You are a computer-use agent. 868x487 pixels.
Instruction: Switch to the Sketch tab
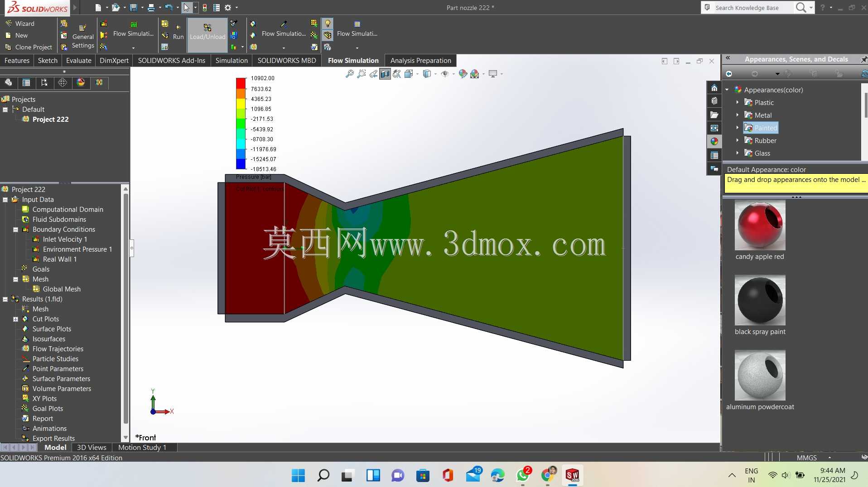pyautogui.click(x=48, y=60)
